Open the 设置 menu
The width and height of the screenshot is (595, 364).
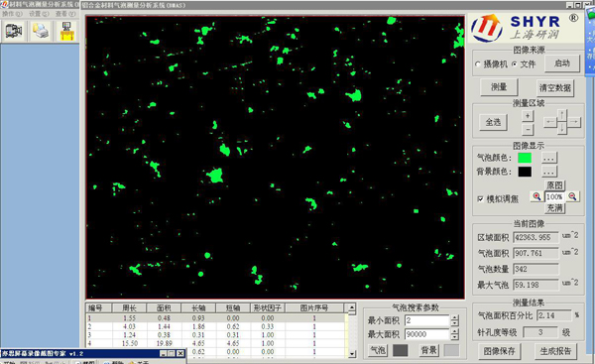point(39,14)
